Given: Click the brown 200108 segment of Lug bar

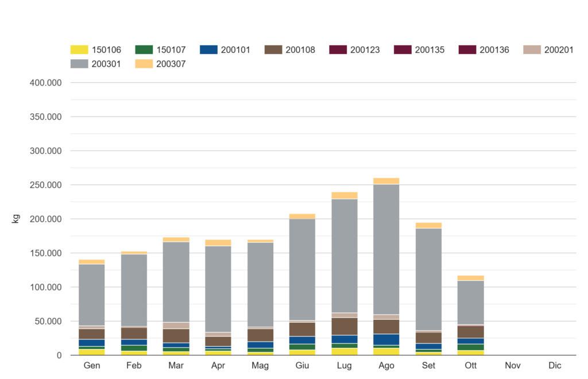Looking at the screenshot, I should coord(345,327).
